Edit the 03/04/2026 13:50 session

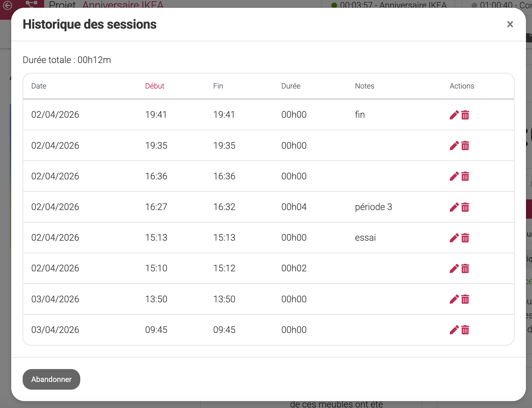(454, 299)
